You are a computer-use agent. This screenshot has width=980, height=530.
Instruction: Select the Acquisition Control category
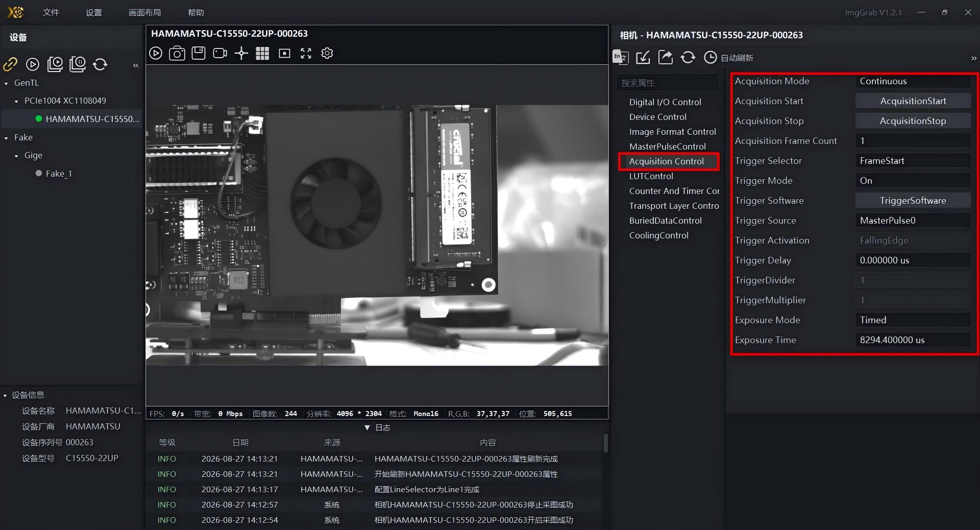click(667, 161)
